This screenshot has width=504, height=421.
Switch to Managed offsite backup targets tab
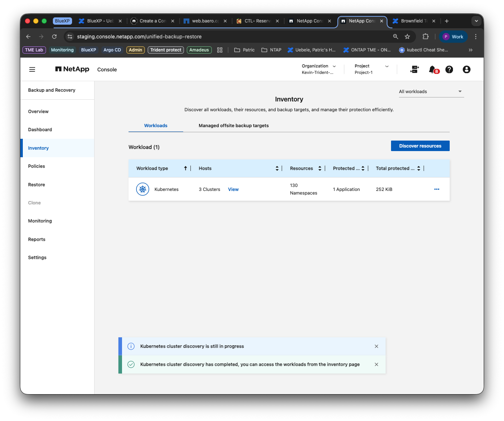click(x=234, y=126)
